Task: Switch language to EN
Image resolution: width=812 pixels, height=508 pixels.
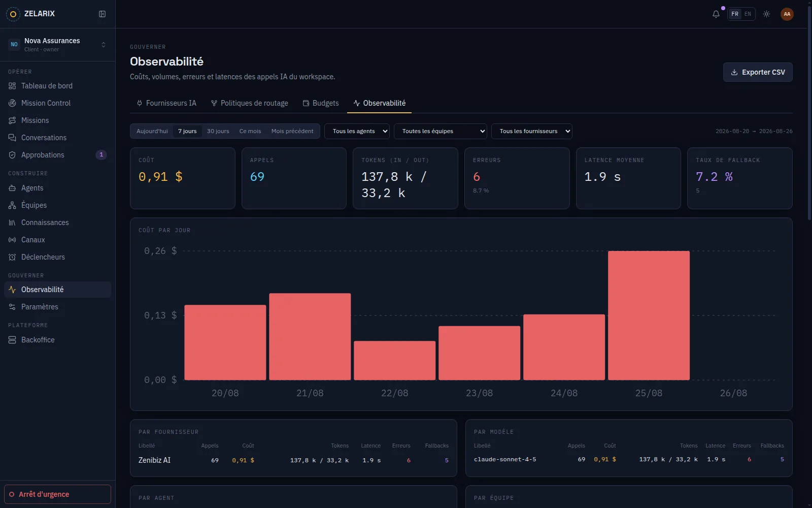Action: point(748,14)
